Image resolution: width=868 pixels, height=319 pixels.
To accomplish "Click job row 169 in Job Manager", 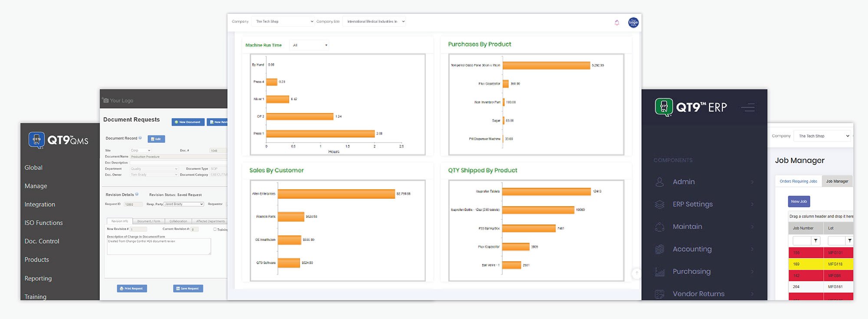I will click(821, 264).
